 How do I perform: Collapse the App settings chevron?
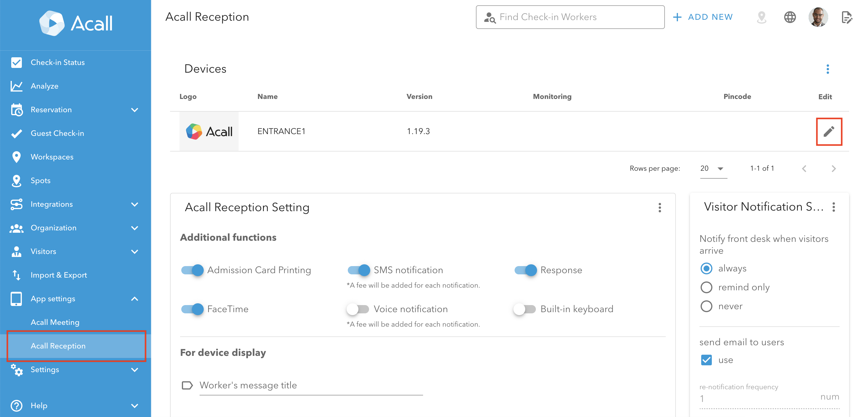click(134, 299)
